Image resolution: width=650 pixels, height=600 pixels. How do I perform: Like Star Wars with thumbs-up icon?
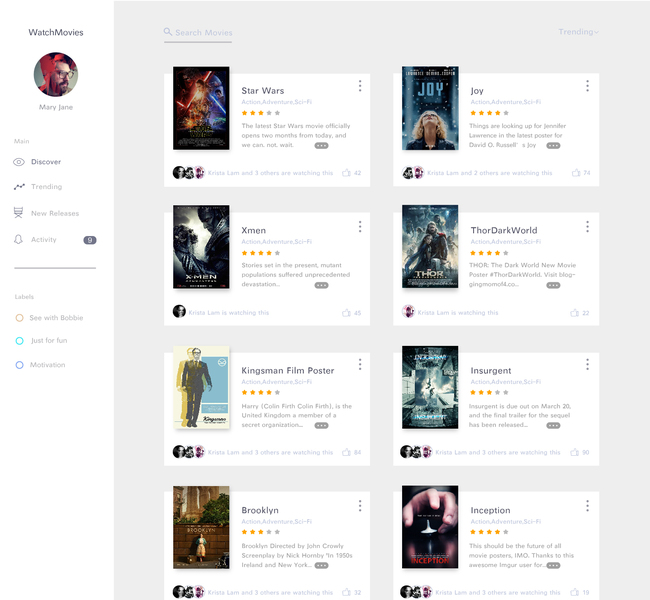[x=346, y=172]
